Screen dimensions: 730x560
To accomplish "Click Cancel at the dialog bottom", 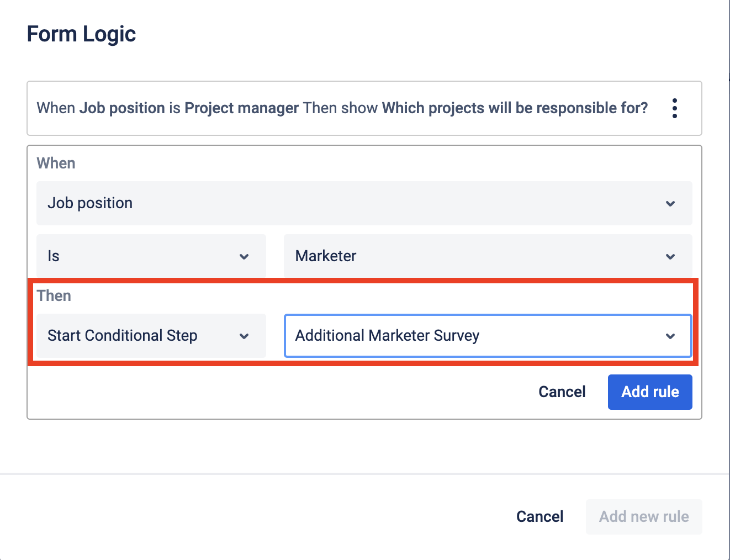I will (539, 517).
